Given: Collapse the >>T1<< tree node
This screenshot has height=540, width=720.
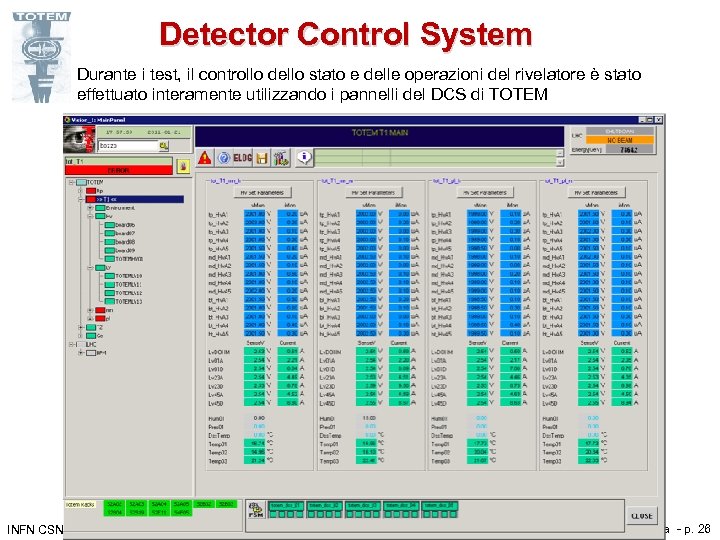Looking at the screenshot, I should [81, 199].
